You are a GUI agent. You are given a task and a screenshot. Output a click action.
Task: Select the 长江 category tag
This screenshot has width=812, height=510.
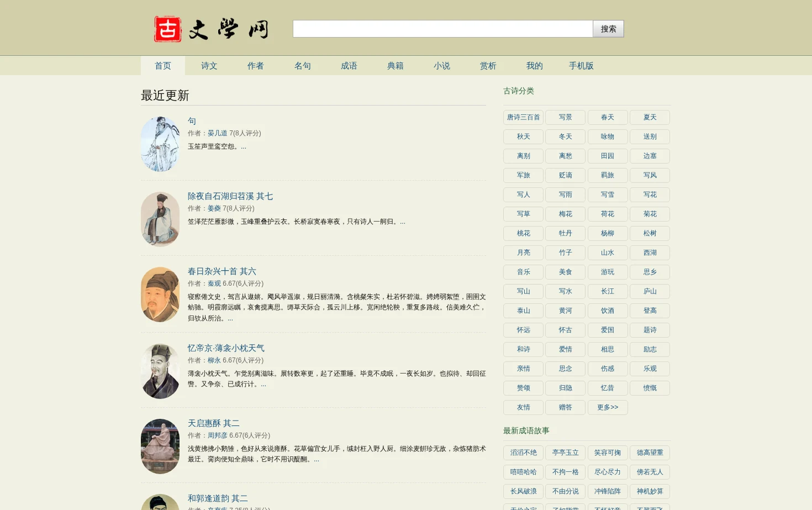click(x=608, y=291)
